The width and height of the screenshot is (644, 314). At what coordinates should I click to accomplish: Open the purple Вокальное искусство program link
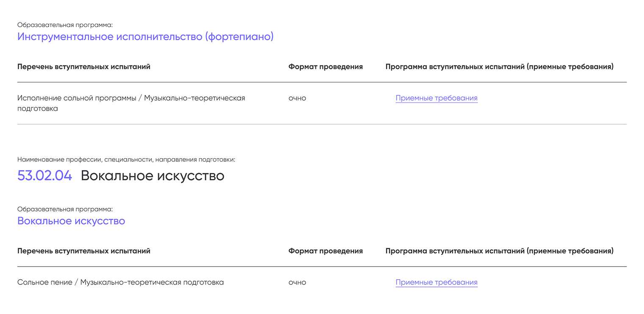pos(71,221)
